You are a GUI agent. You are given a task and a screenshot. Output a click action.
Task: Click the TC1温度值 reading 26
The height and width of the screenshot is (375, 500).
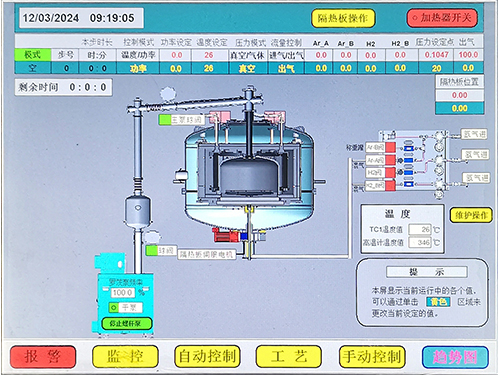[420, 229]
